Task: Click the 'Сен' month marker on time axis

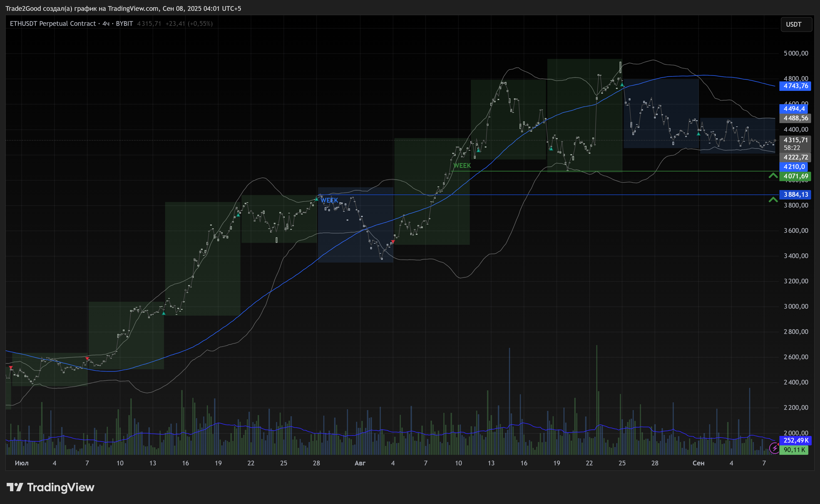Action: (x=698, y=463)
